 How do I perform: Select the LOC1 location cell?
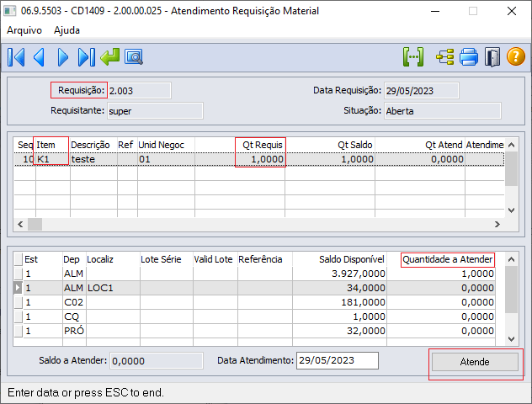(113, 288)
